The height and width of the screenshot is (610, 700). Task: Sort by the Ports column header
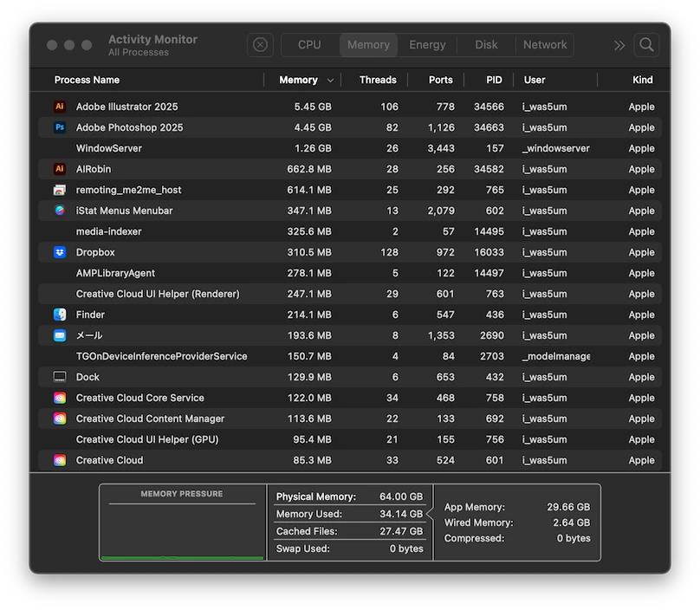pyautogui.click(x=441, y=80)
